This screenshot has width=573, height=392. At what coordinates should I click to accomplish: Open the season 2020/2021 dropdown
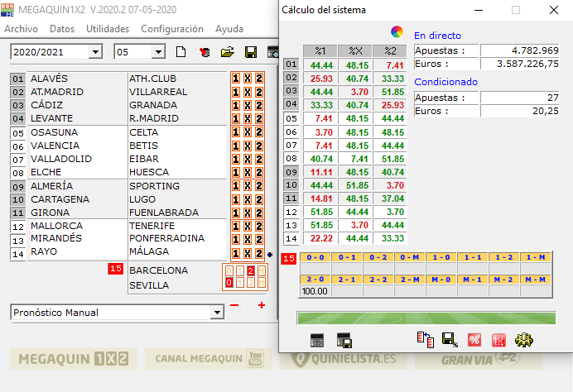pos(95,52)
